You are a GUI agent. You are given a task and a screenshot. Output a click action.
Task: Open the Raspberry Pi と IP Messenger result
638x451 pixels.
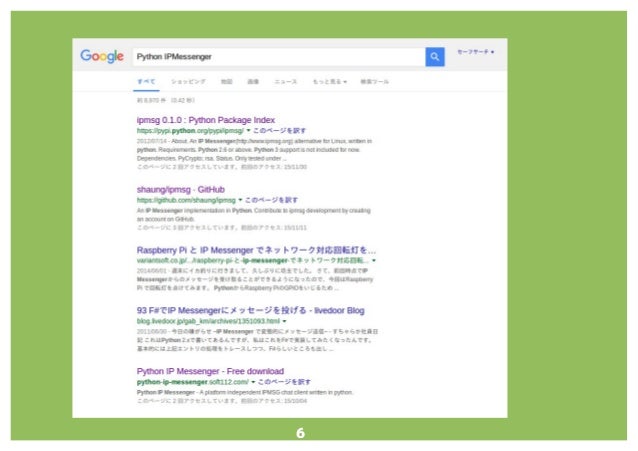coord(256,250)
